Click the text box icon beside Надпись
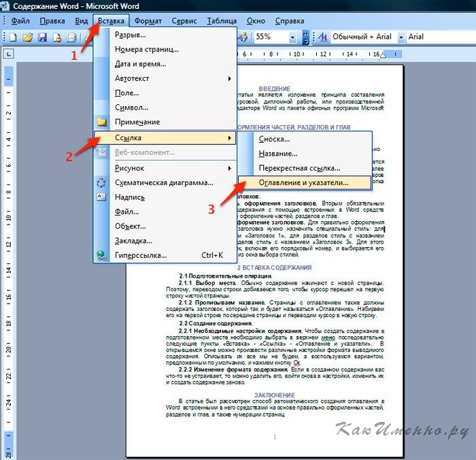Screen dimensions: 476x460 101,197
